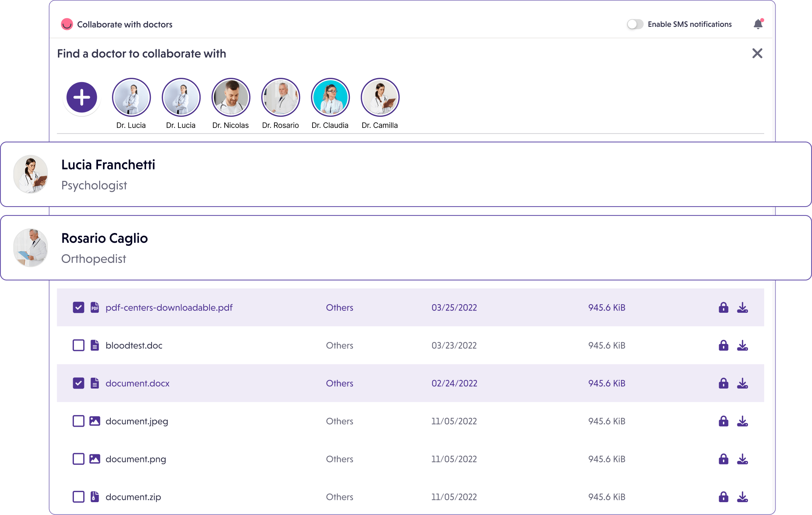The height and width of the screenshot is (515, 812).
Task: Check the document.jpeg checkbox
Action: 79,421
